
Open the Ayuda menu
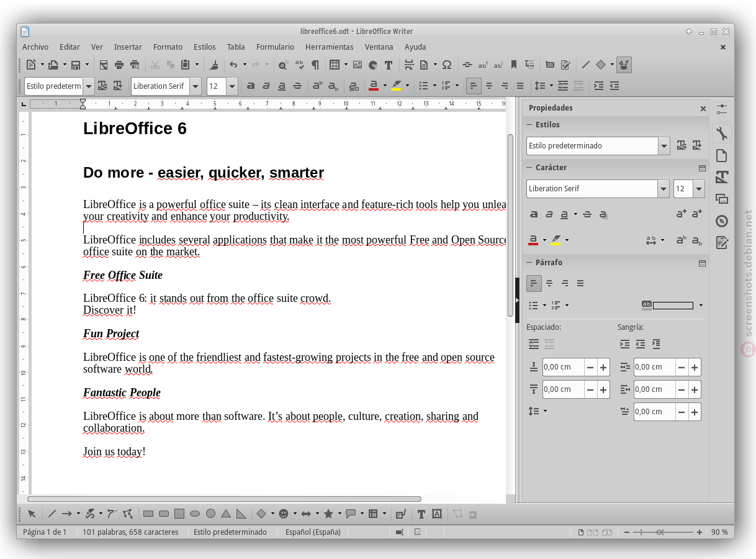(415, 47)
